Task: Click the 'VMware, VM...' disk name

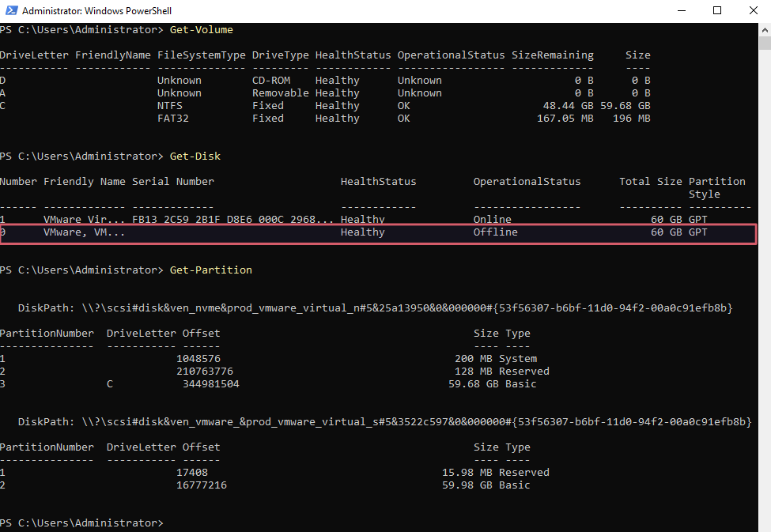Action: (84, 232)
